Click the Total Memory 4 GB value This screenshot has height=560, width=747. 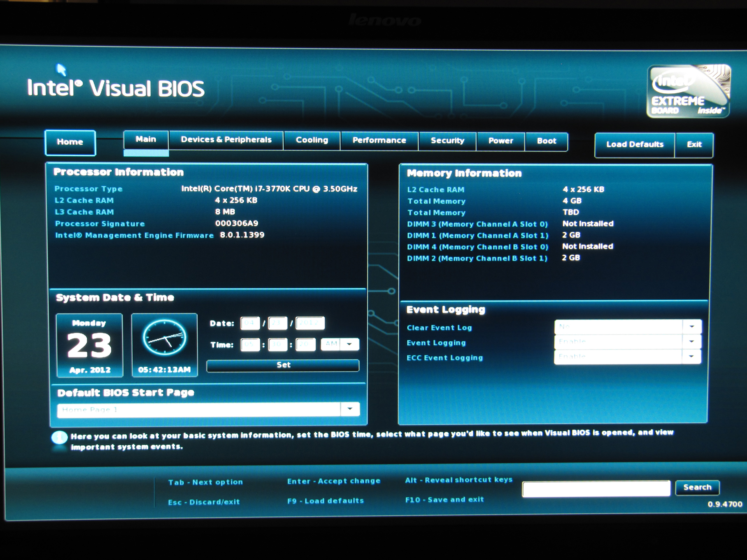click(x=572, y=201)
